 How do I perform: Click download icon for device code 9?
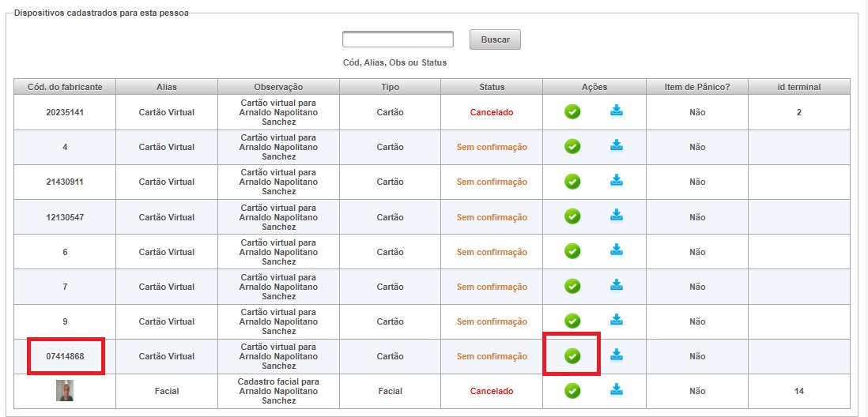click(x=617, y=320)
